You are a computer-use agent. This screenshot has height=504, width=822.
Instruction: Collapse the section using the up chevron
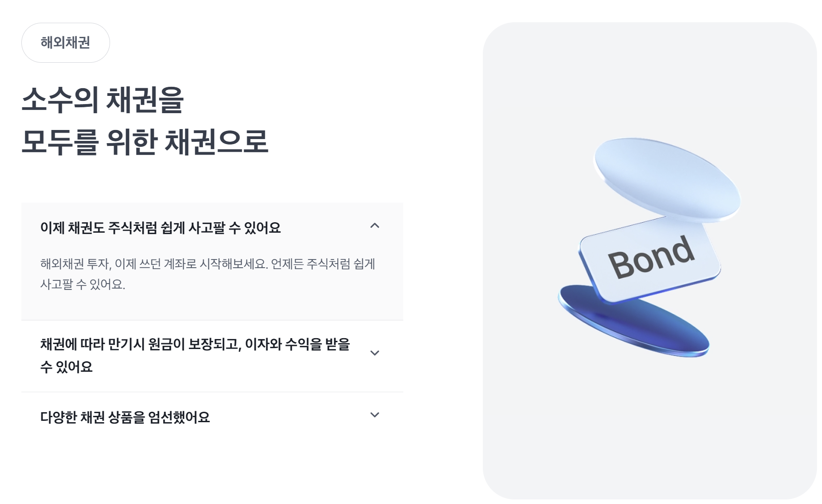tap(375, 226)
